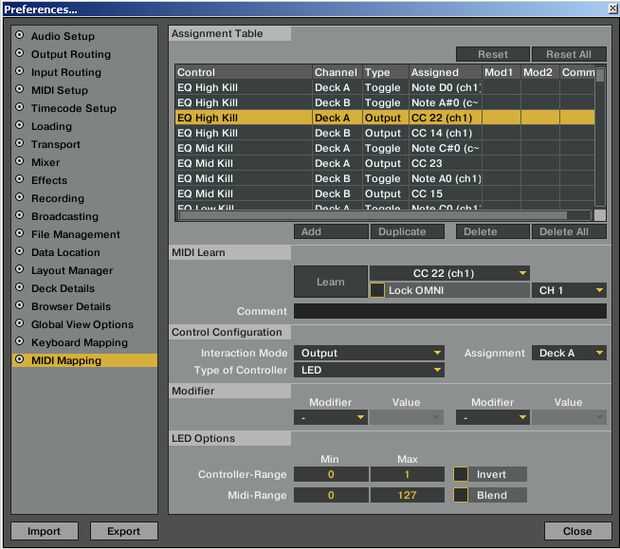Click the assignment table vertical scrollbar

click(600, 138)
